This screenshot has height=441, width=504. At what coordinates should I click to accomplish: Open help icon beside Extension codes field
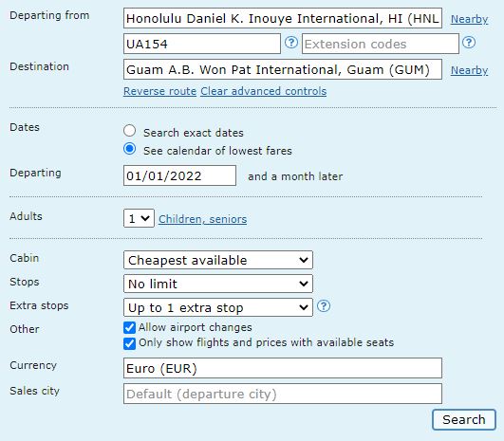pos(469,43)
